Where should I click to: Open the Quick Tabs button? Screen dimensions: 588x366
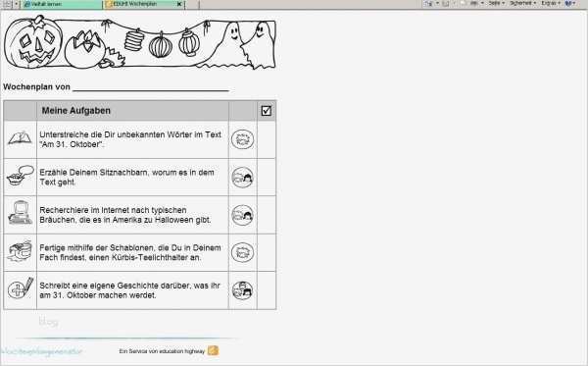8,4
